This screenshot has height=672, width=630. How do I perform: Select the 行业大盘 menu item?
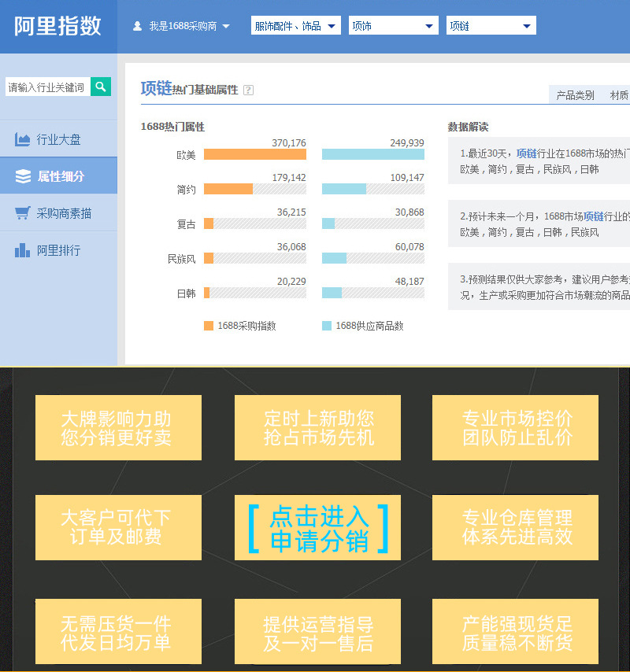tap(59, 138)
